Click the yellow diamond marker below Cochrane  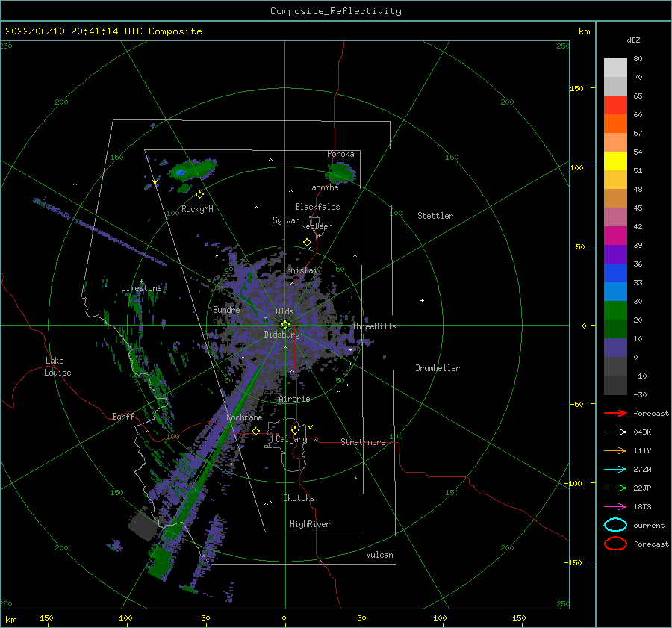[255, 431]
